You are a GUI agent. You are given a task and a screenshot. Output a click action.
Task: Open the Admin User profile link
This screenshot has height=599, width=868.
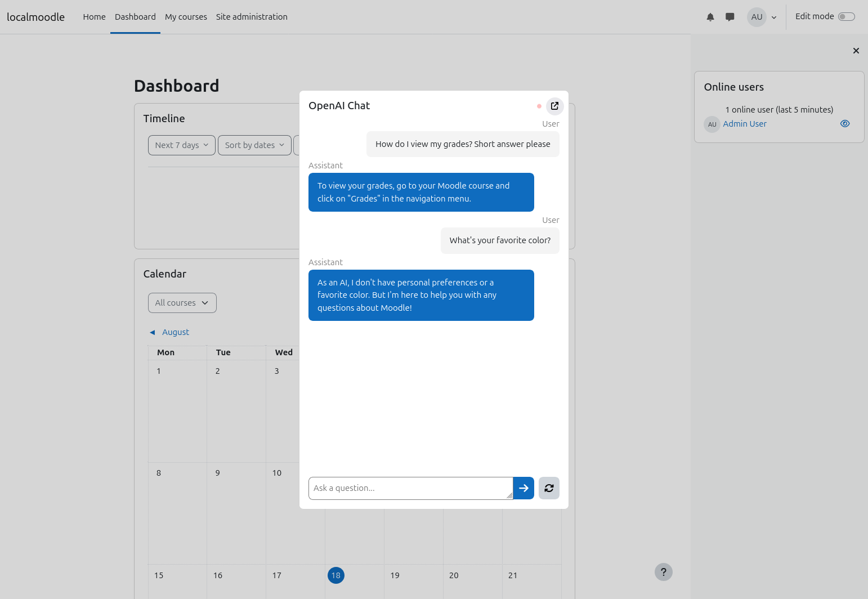click(x=745, y=124)
